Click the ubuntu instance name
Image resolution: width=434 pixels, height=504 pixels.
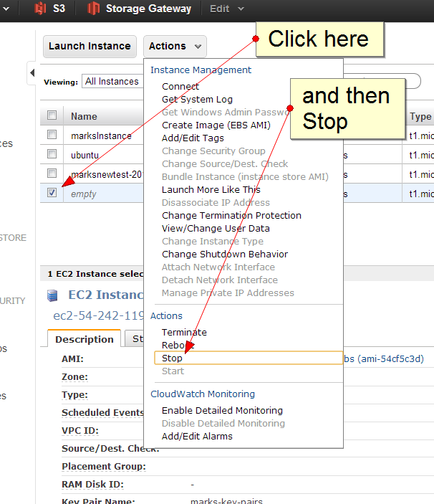point(85,156)
